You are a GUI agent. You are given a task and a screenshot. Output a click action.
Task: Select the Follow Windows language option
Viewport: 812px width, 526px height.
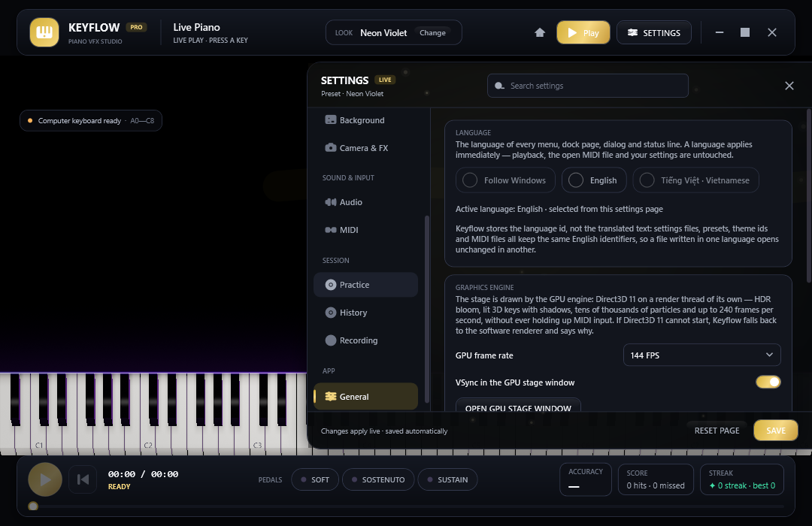pos(505,180)
